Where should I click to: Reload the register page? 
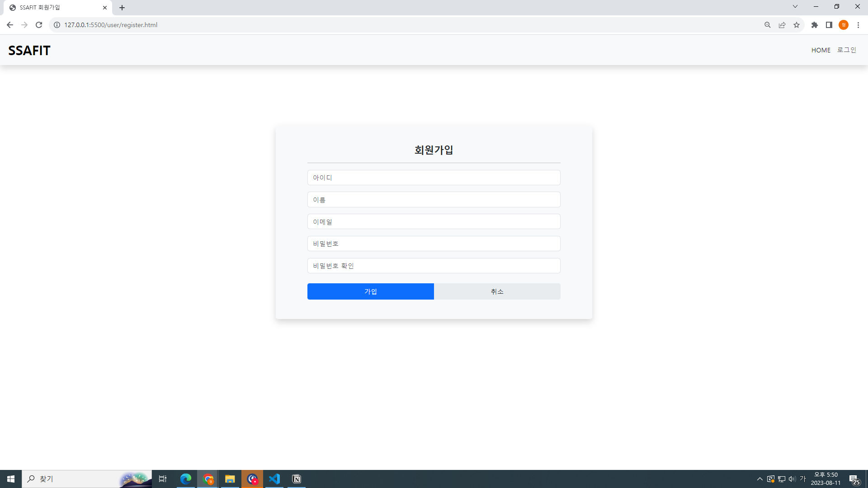tap(39, 25)
